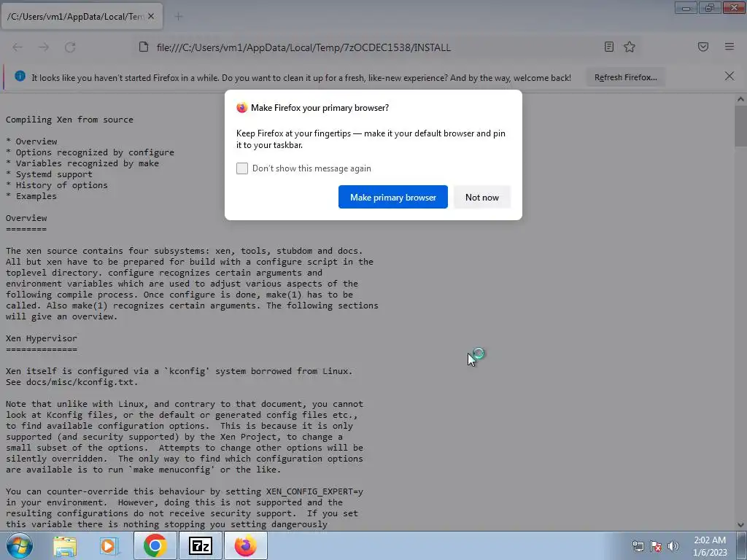The image size is (747, 560).
Task: Bookmark this page with star icon
Action: click(630, 47)
